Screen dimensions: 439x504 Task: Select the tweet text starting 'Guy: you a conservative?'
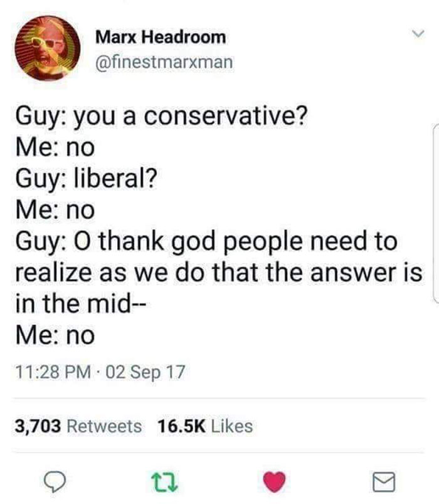pyautogui.click(x=219, y=226)
